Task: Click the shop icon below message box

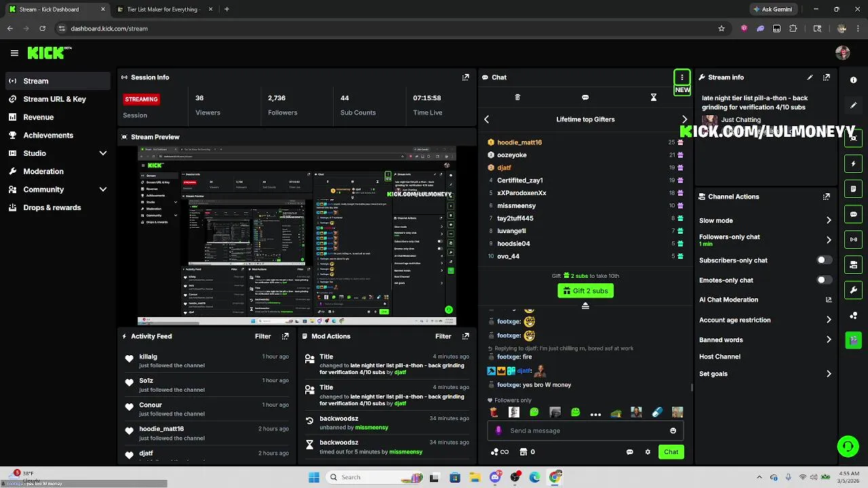Action: (x=524, y=452)
